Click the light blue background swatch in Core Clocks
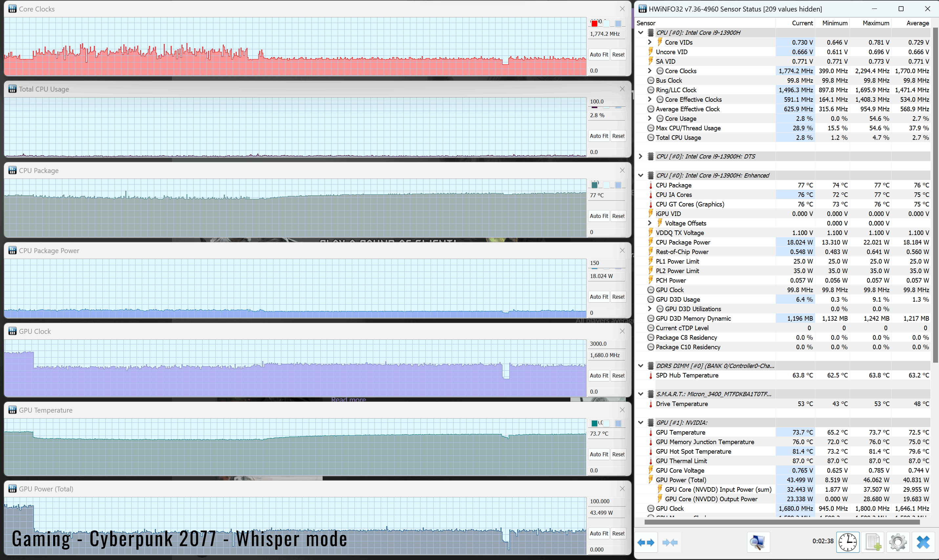The width and height of the screenshot is (939, 560). (x=606, y=23)
